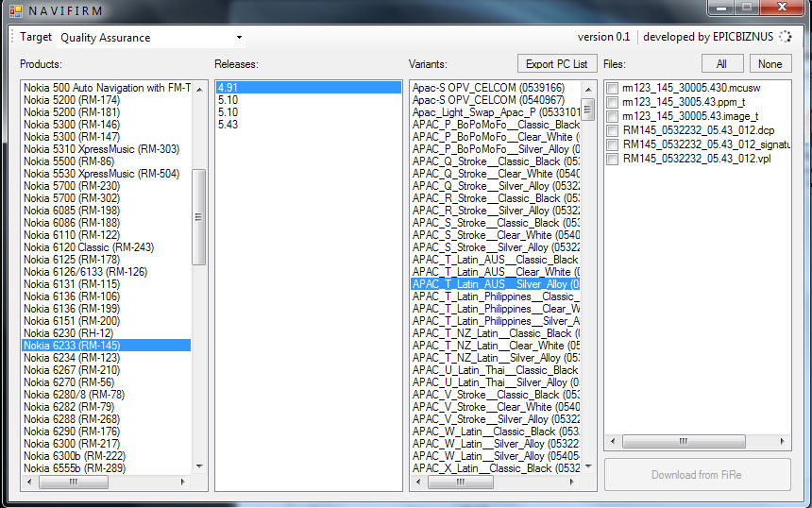Click Variants horizontal scroll-left arrow
This screenshot has height=508, width=812.
(418, 482)
